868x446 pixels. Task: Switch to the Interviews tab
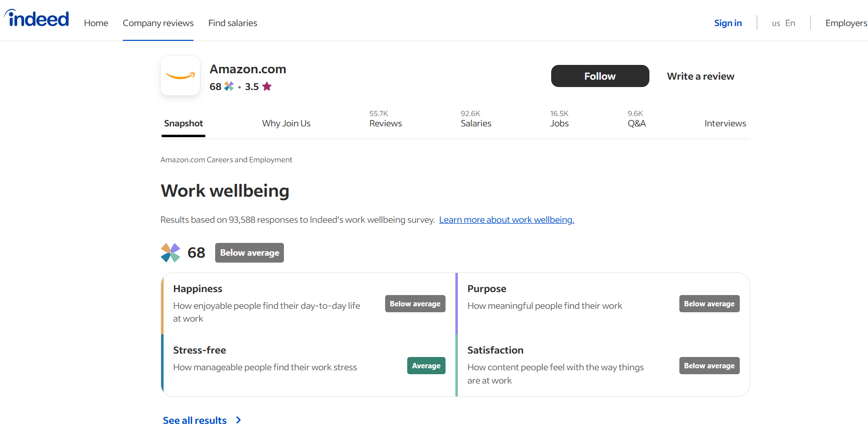(725, 123)
